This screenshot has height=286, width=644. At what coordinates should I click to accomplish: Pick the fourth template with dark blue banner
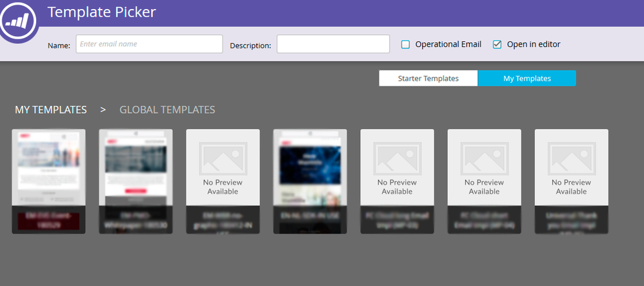pyautogui.click(x=310, y=168)
